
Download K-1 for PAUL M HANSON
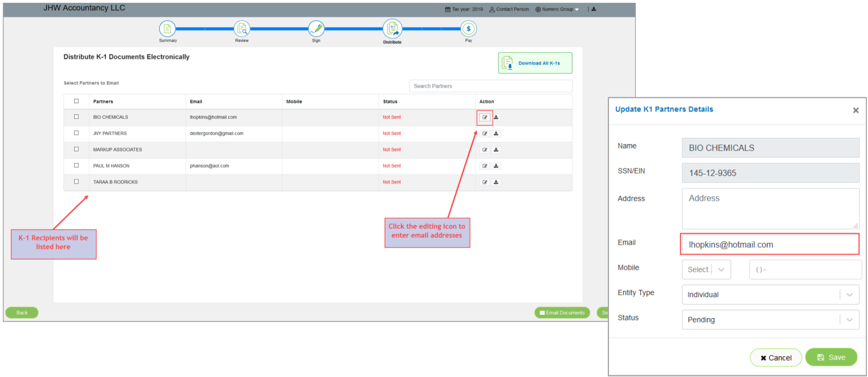[496, 166]
